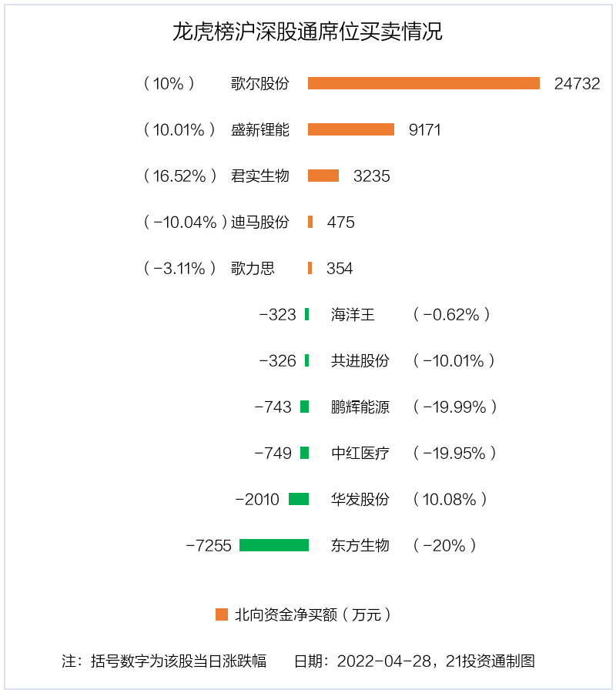Click the long green 东方生物 bar
Screen dimensions: 616x693
click(274, 545)
